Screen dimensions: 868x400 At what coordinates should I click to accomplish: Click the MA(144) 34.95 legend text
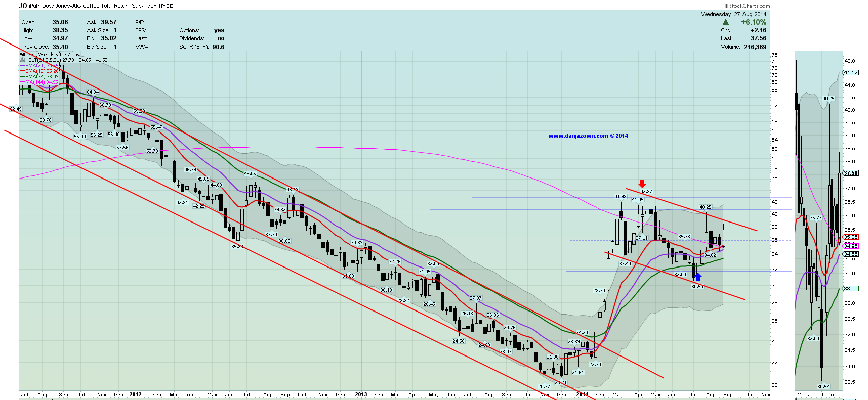tap(42, 82)
